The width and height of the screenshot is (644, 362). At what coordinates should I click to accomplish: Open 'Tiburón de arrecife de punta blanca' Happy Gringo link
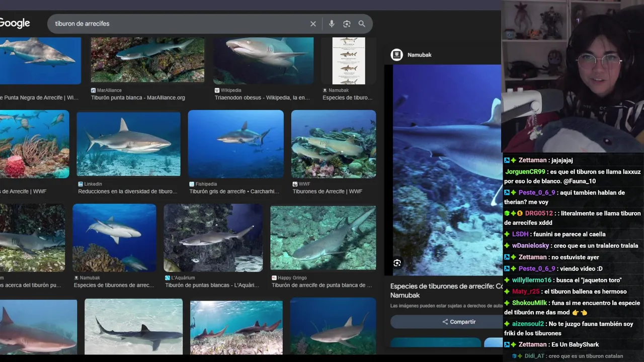[322, 285]
